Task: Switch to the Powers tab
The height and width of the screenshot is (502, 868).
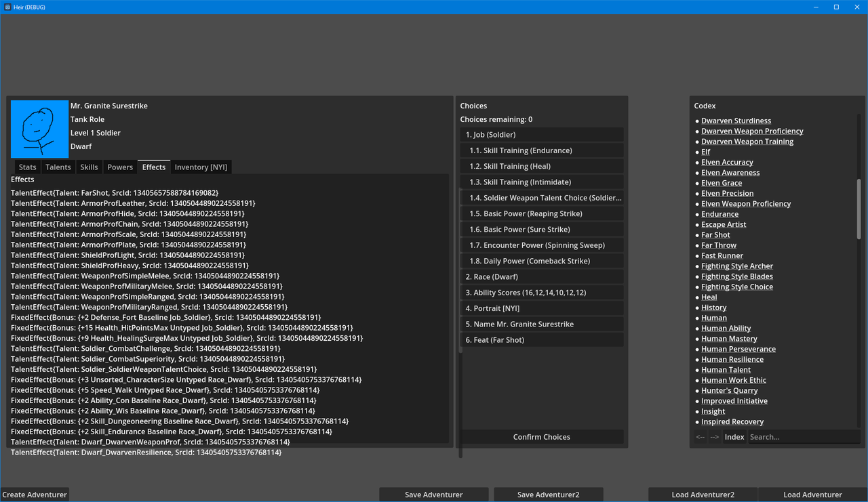Action: pyautogui.click(x=120, y=167)
